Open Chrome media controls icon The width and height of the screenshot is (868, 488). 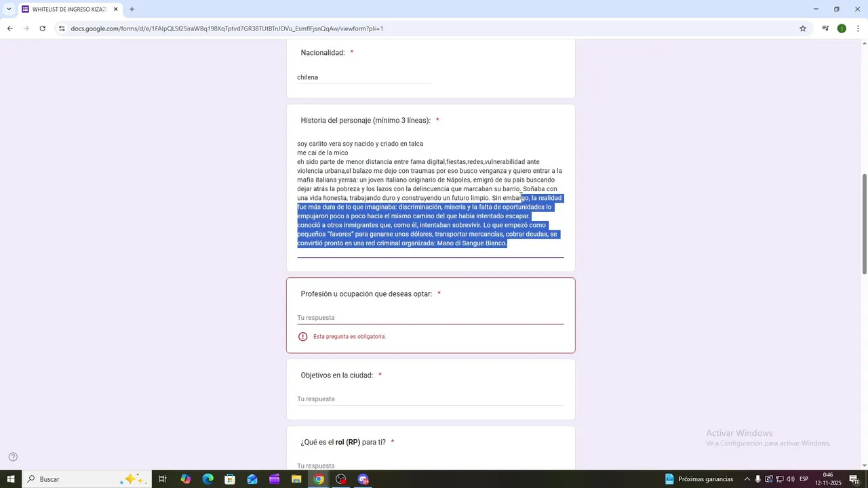[825, 28]
